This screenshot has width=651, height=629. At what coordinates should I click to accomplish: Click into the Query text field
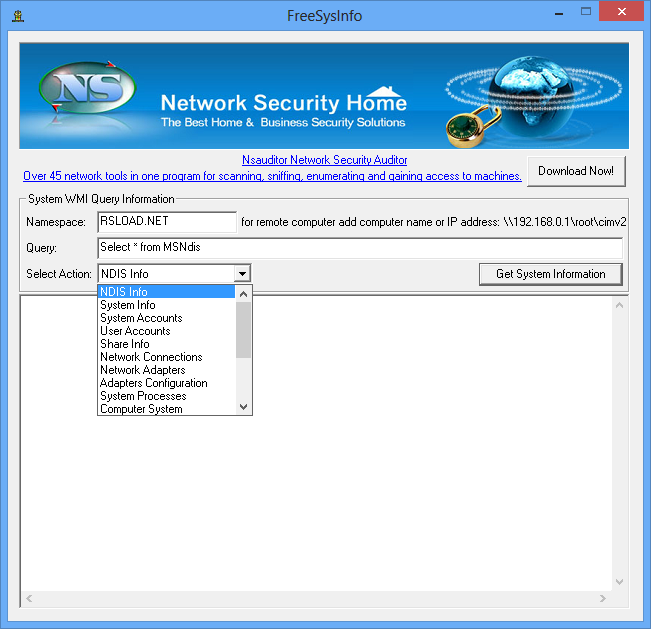point(360,248)
